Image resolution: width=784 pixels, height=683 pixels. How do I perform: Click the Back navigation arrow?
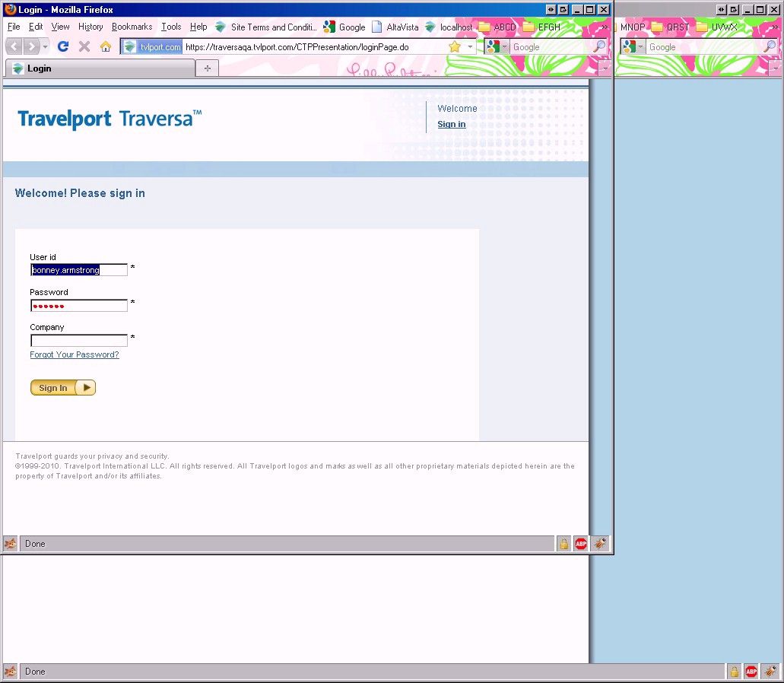14,46
